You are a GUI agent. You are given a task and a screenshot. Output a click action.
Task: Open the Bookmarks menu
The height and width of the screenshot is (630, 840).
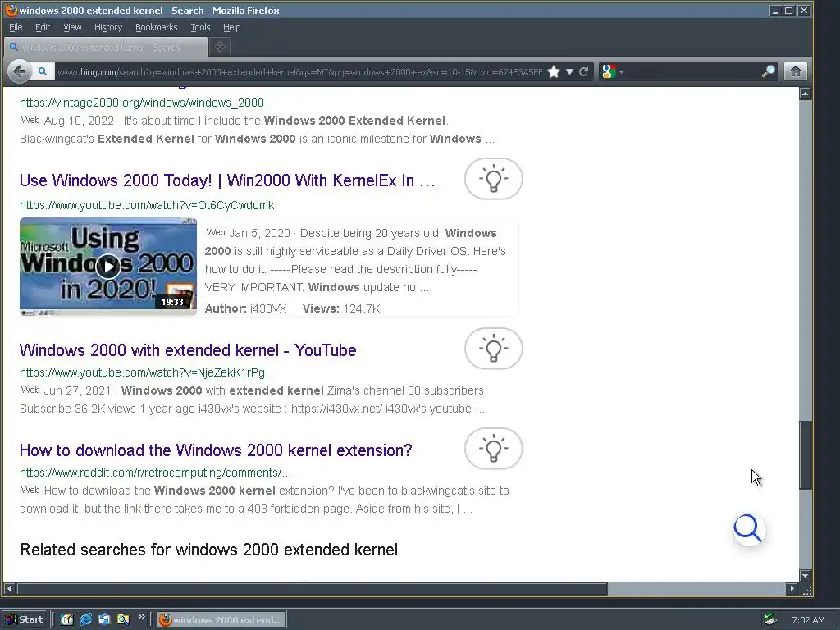point(156,27)
